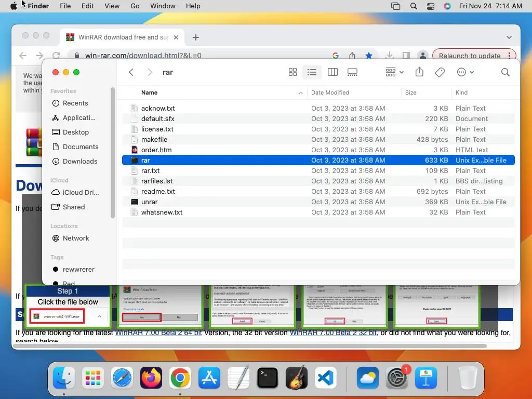532x399 pixels.
Task: Close the WinRAR download Chrome tab
Action: point(176,37)
